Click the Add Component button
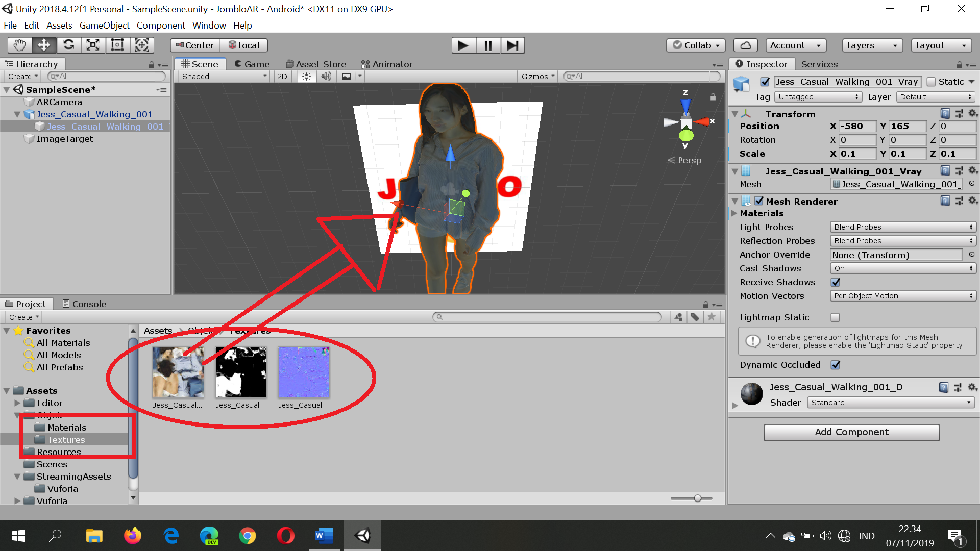 click(x=851, y=432)
